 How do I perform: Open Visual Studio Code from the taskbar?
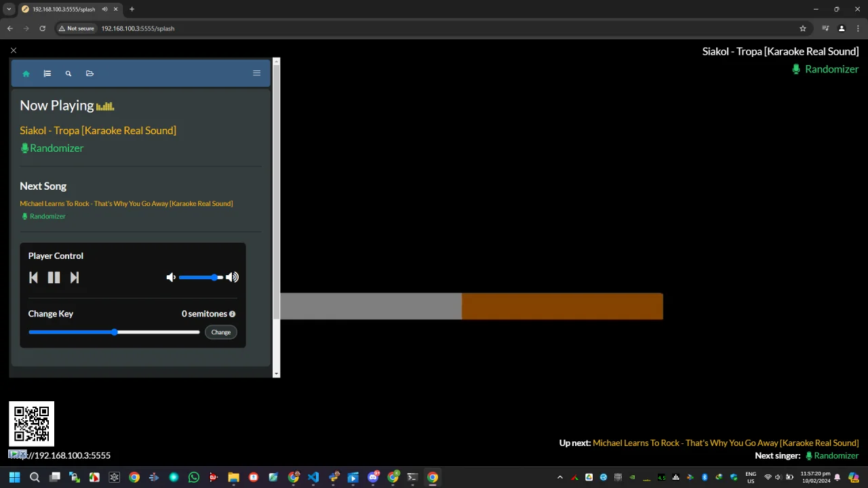click(x=313, y=477)
